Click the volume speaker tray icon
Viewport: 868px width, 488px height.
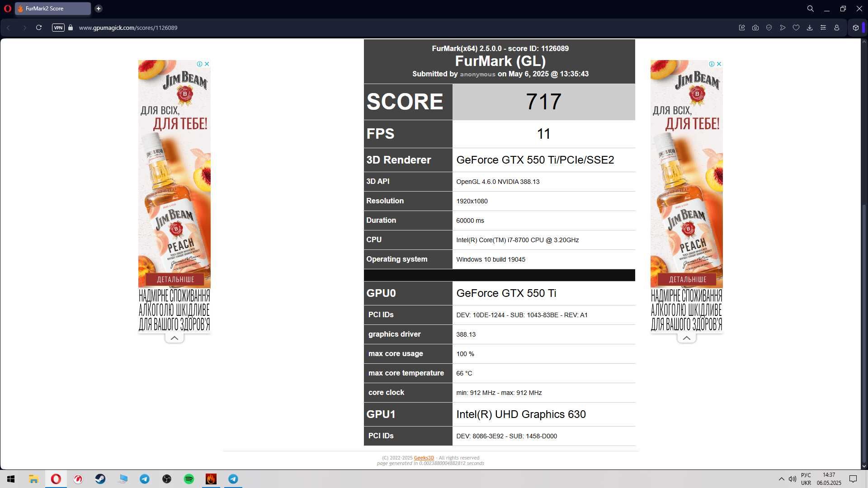tap(792, 479)
